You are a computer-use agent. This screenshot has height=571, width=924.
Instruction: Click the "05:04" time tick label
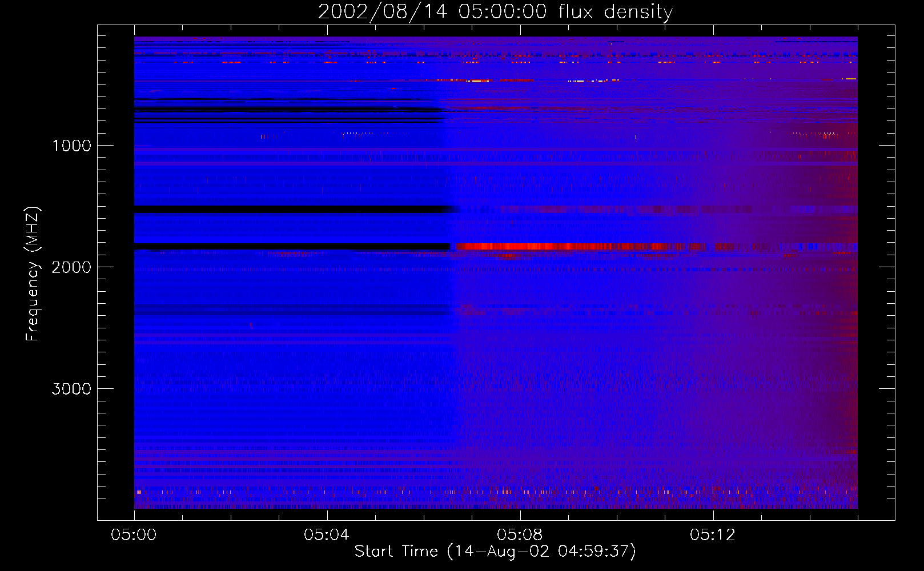pyautogui.click(x=327, y=535)
